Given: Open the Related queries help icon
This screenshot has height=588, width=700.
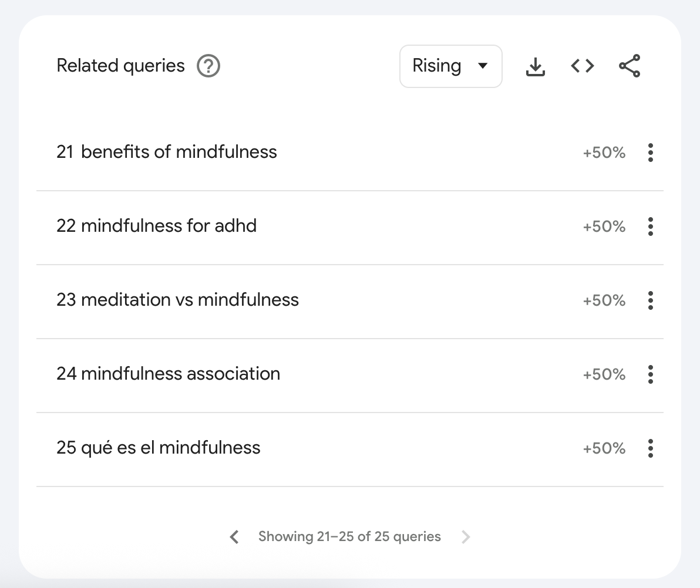Looking at the screenshot, I should (x=208, y=66).
